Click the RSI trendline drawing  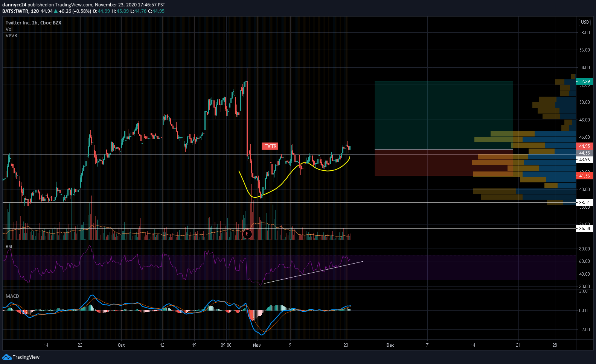(314, 272)
